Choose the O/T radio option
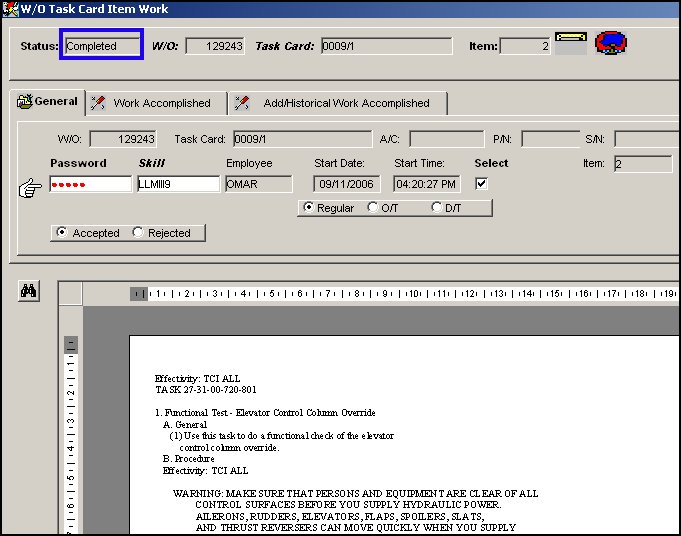681x536 pixels. coord(372,208)
